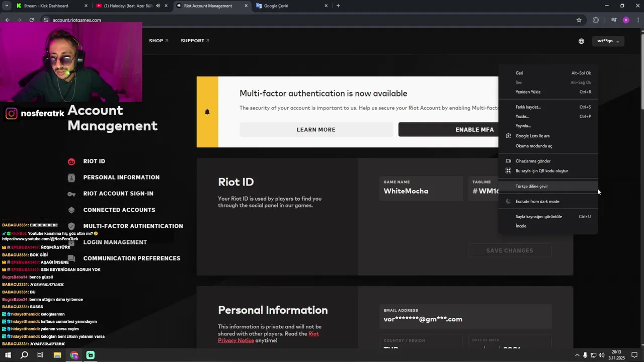Select COMMUNICATION PREFERENCES in the sidebar
Viewport: 644px width, 362px height.
pyautogui.click(x=132, y=258)
